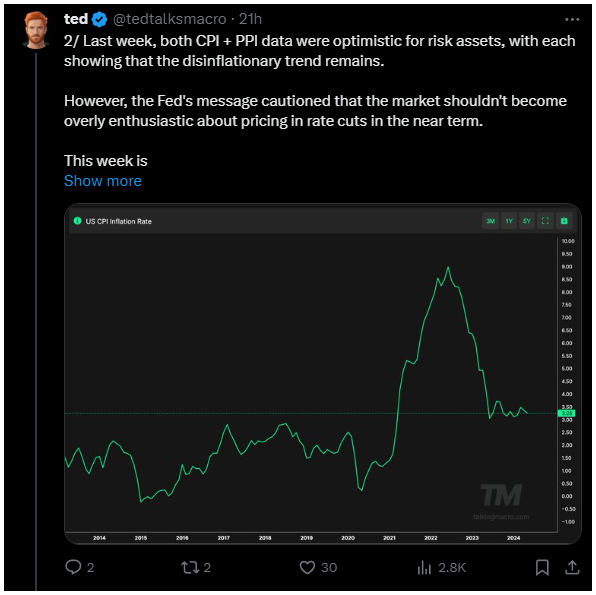Screen dimensions: 596x595
Task: Open the three-dot more options menu
Action: pos(572,19)
